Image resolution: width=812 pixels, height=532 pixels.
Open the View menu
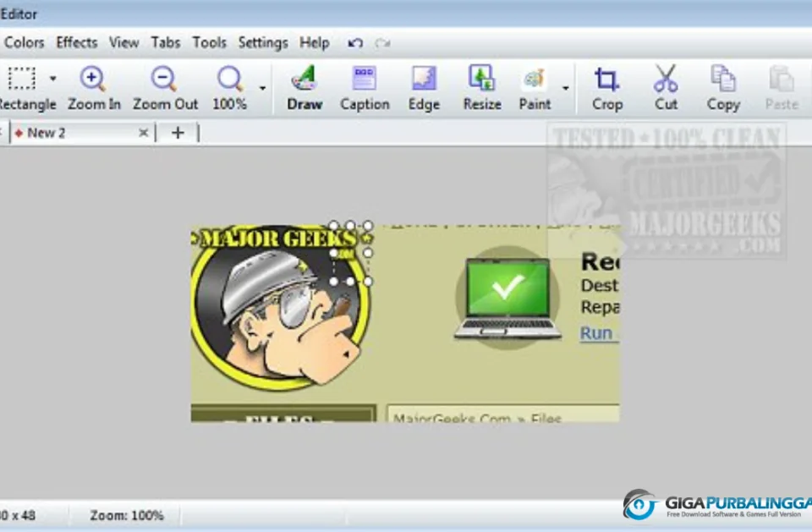click(x=123, y=42)
